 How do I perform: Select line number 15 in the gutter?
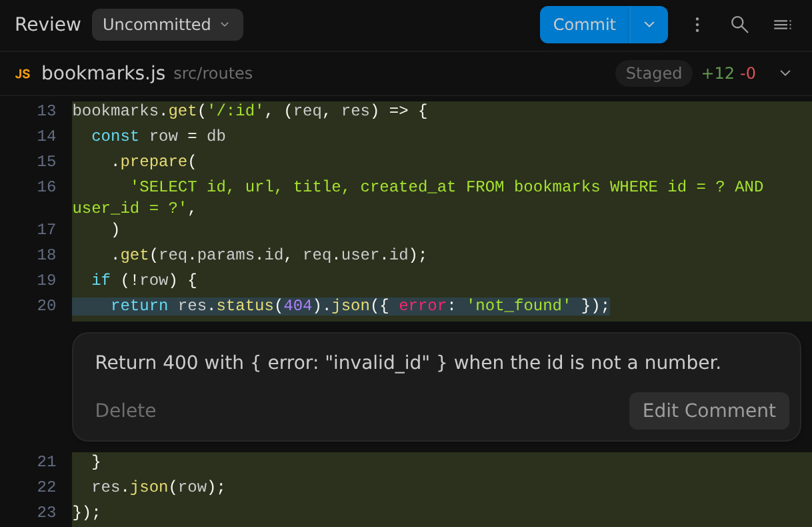tap(47, 161)
